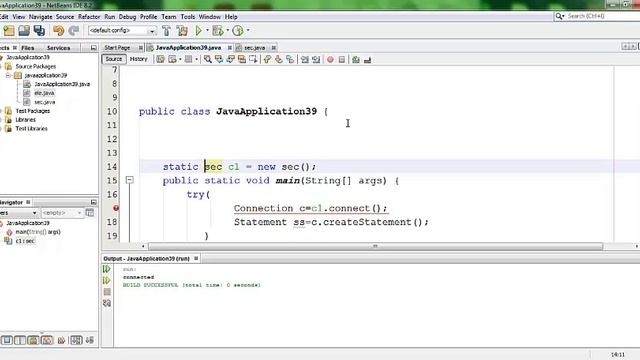The image size is (640, 360).
Task: Click the Profile Project clock icon
Action: 238,31
